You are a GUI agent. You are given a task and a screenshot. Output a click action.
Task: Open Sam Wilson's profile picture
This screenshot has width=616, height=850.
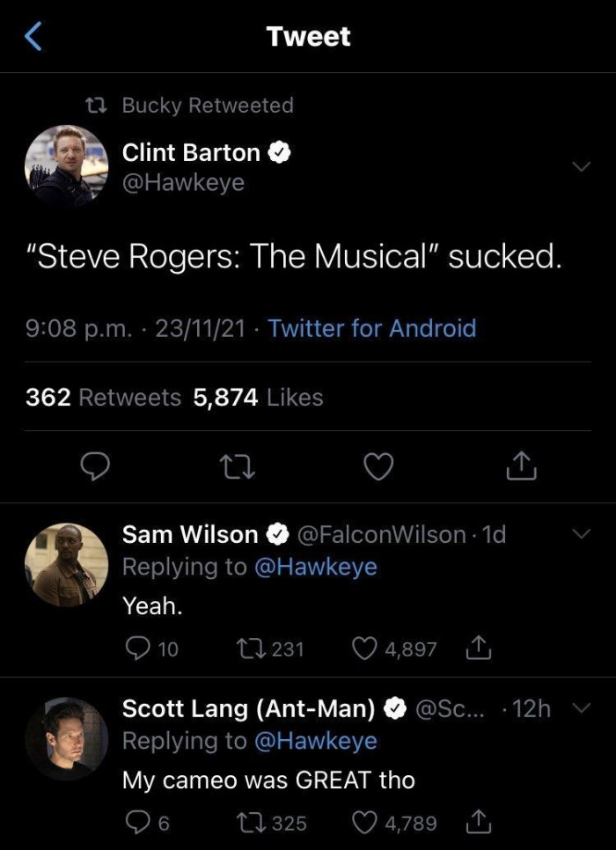click(x=66, y=561)
